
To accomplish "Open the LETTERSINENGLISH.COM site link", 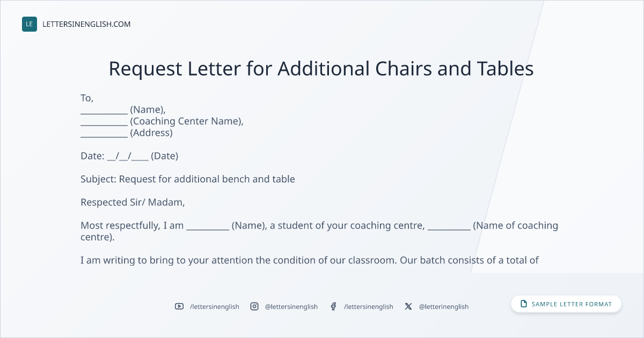I will pos(86,24).
